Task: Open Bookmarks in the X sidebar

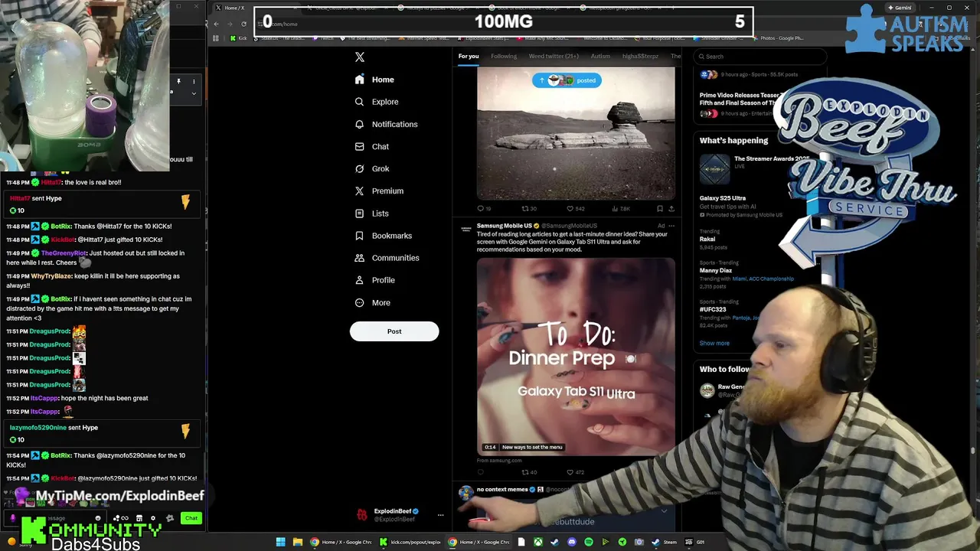Action: click(384, 236)
